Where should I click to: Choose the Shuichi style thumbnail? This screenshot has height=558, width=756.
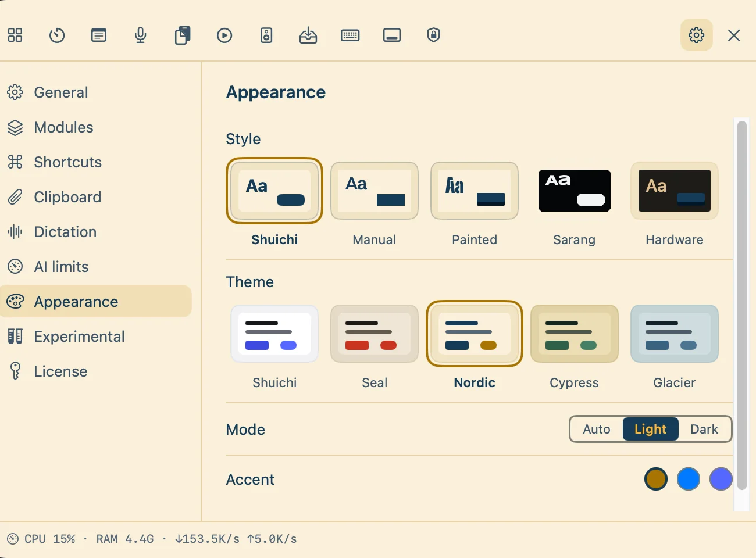[274, 191]
